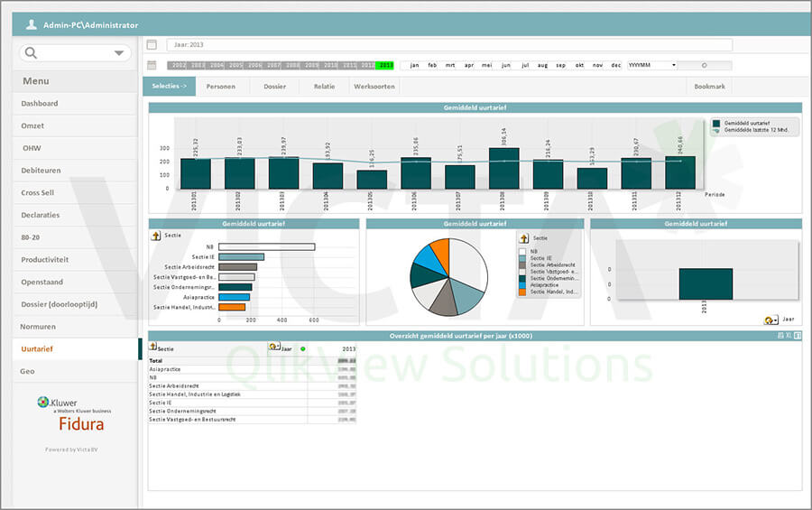Click the calendar icon beside the Jaar: 2013 box
Image resolution: width=812 pixels, height=510 pixels.
tap(152, 44)
